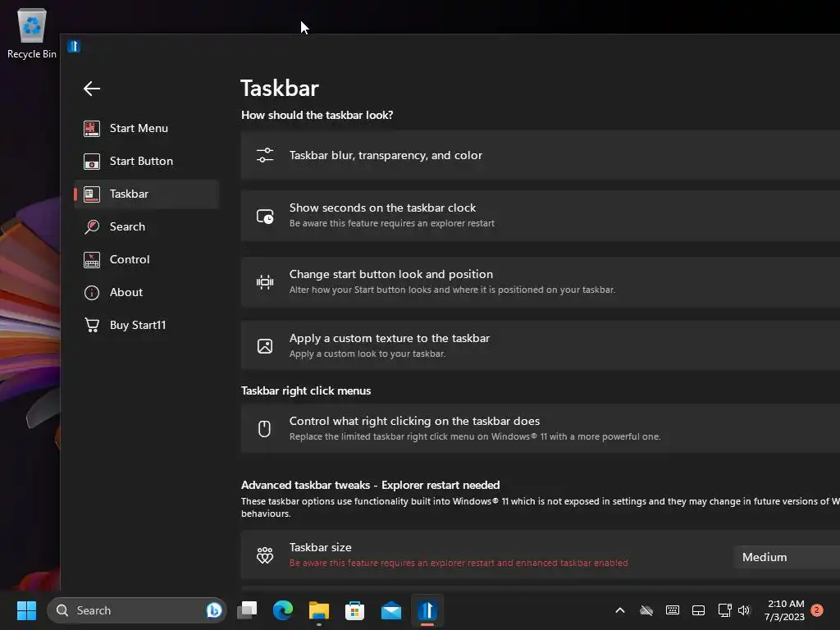Screen dimensions: 840x630
Task: Click the virtual touchpad tray icon
Action: coord(699,610)
